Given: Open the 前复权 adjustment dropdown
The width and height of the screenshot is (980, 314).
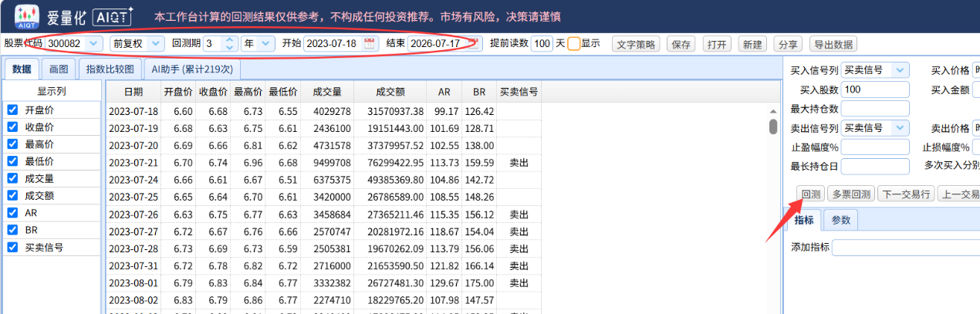Looking at the screenshot, I should 157,43.
